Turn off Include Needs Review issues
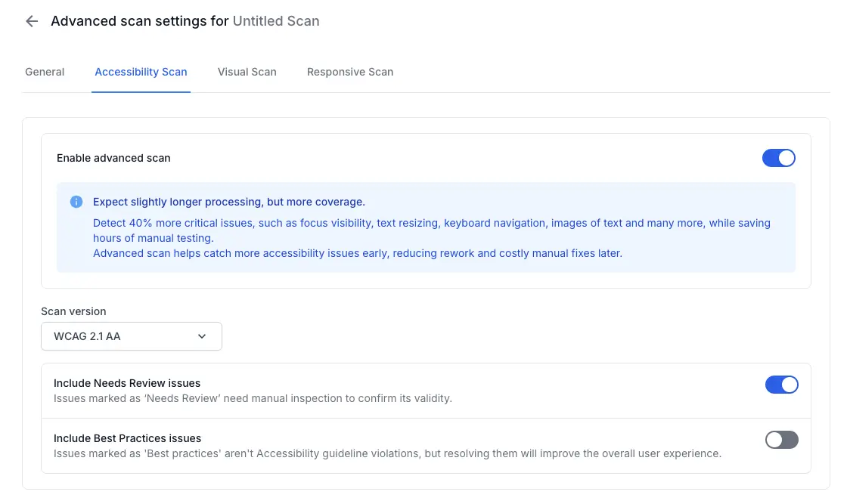 click(x=782, y=385)
